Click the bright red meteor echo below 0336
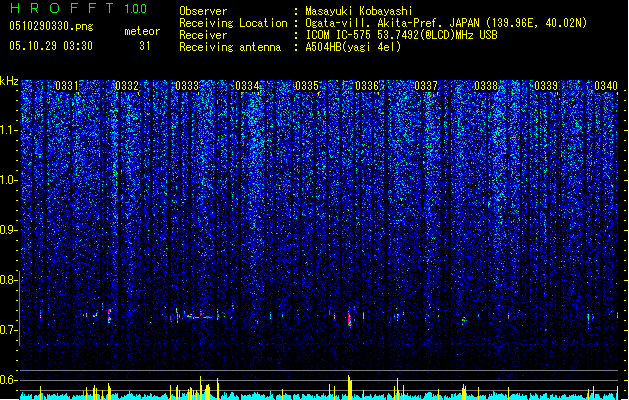 coord(349,319)
